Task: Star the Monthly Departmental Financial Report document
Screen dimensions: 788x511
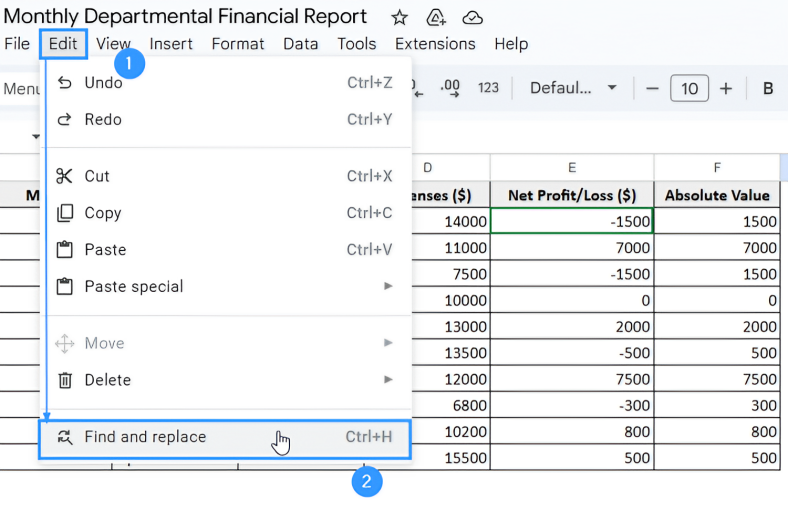Action: tap(399, 18)
